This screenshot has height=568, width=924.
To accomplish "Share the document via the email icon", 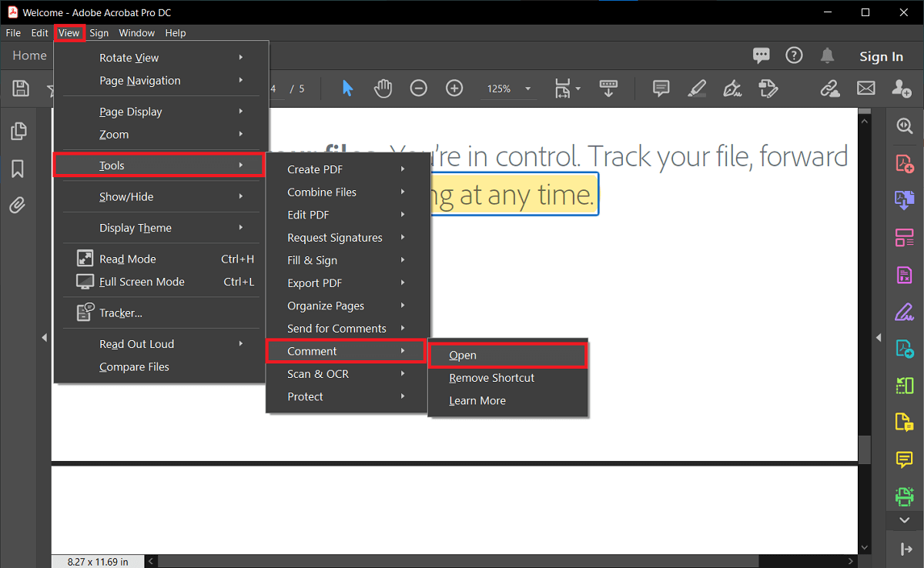I will (865, 88).
